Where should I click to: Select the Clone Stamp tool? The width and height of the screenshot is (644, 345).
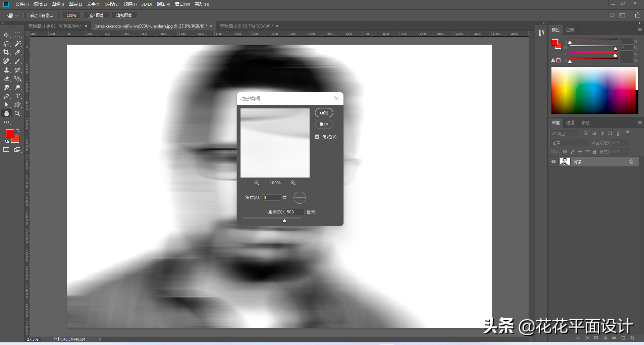(6, 70)
